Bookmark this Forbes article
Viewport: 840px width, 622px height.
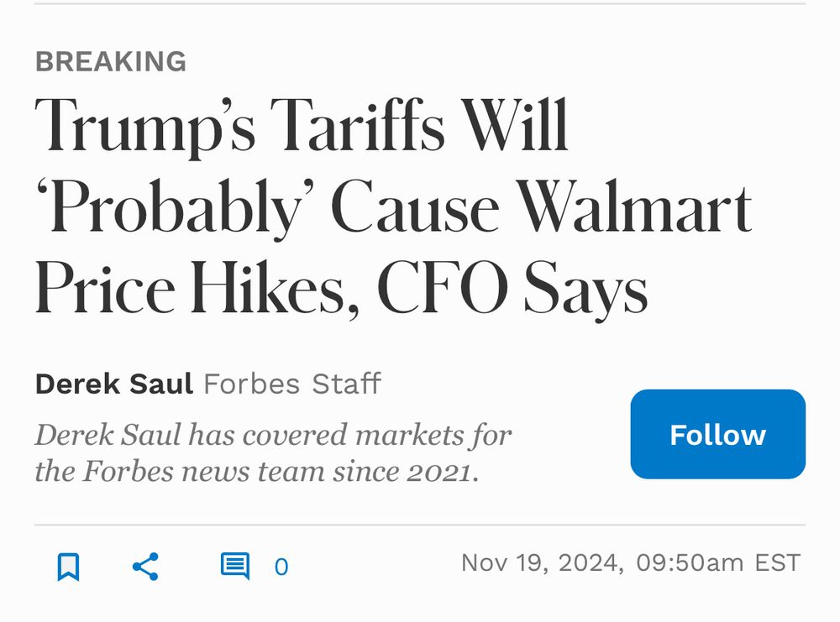[x=68, y=567]
